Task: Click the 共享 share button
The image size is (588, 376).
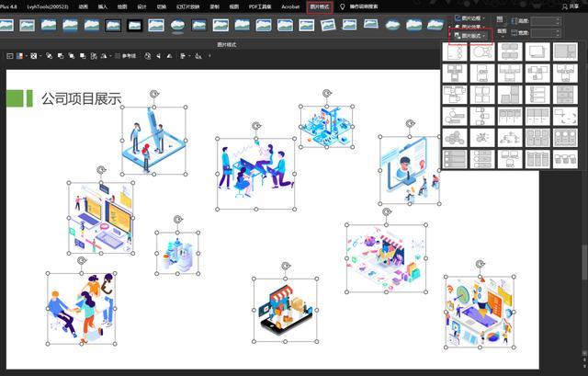Action: pyautogui.click(x=573, y=6)
